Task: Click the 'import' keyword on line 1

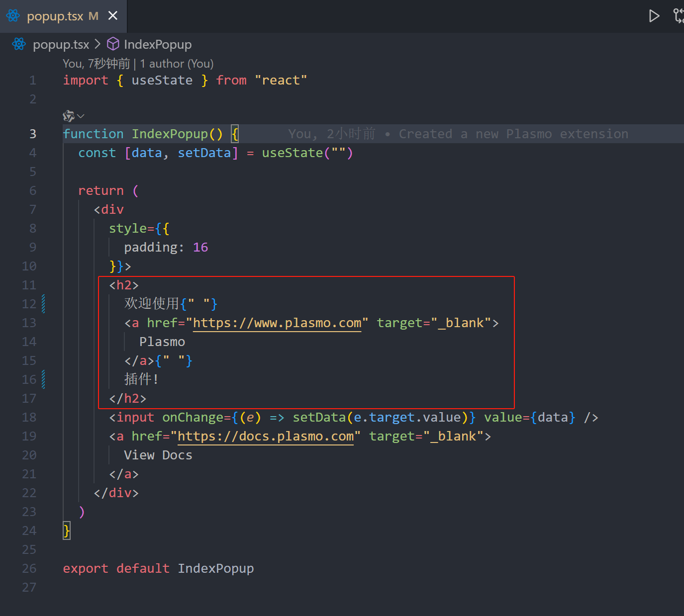Action: tap(86, 80)
